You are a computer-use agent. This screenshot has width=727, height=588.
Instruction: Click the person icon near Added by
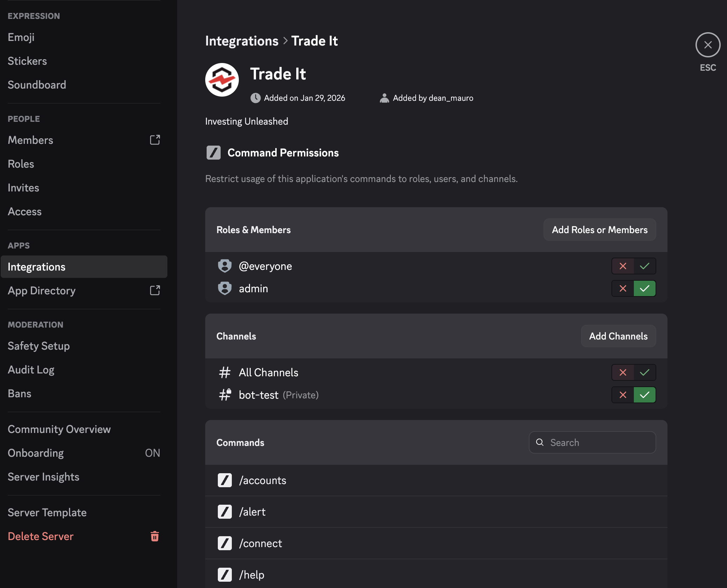point(385,98)
